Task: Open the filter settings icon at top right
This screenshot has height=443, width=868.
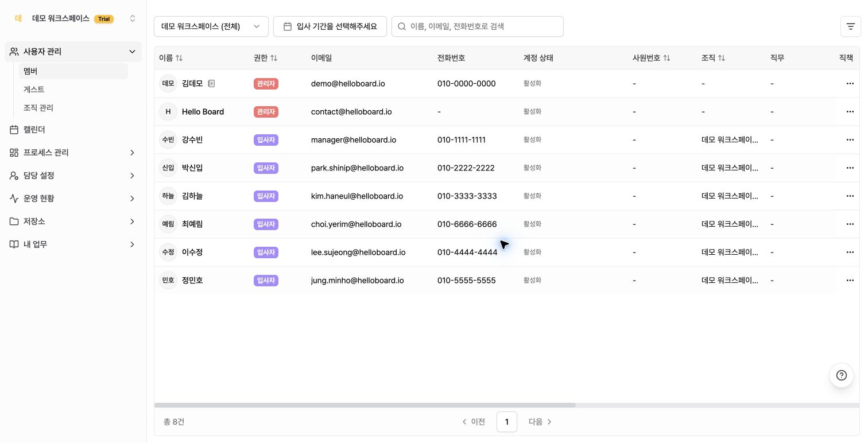Action: (x=850, y=26)
